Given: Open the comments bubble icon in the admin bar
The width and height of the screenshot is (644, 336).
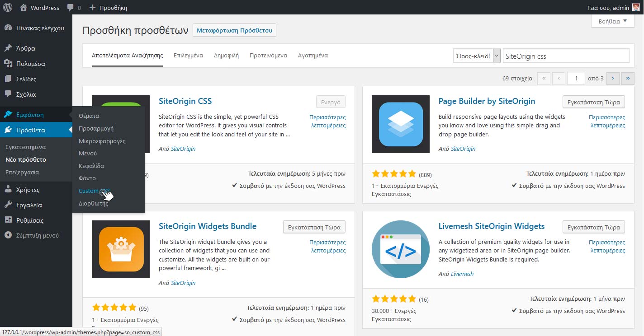Looking at the screenshot, I should [x=71, y=8].
